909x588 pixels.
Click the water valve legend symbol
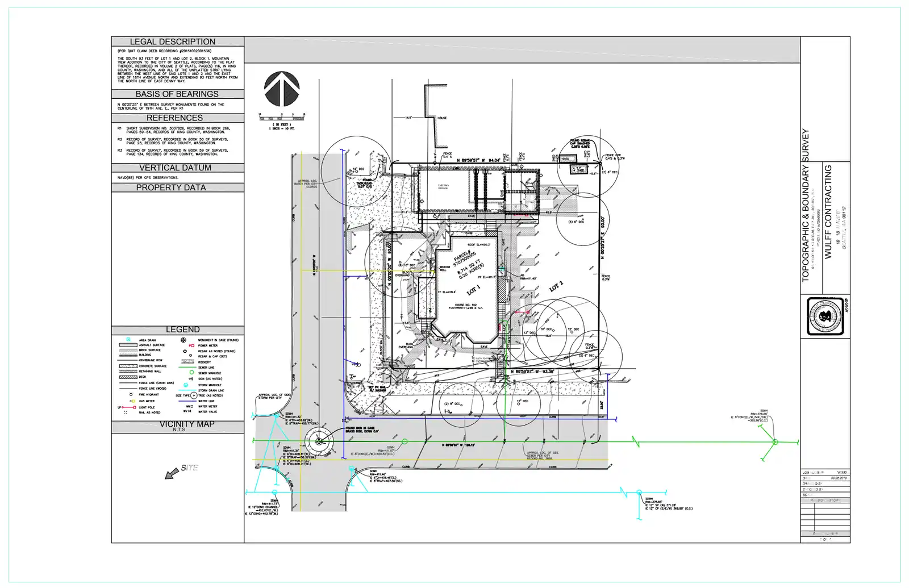[187, 411]
